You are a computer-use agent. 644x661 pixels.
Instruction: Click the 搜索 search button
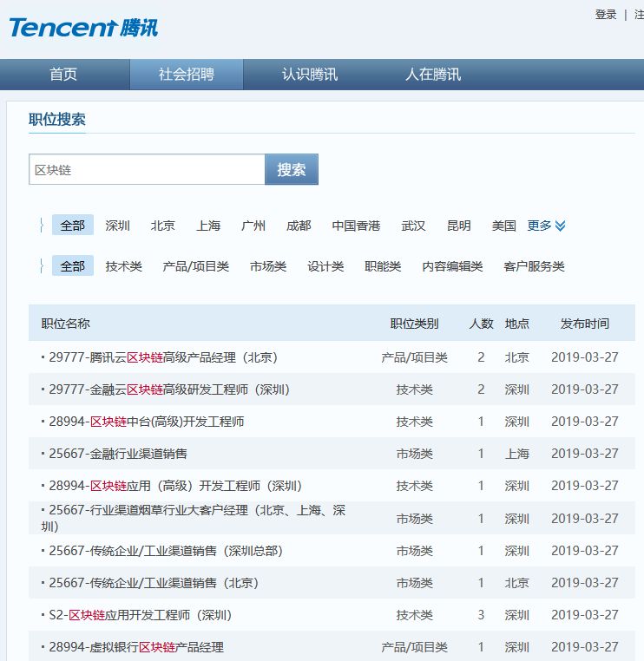coord(292,169)
